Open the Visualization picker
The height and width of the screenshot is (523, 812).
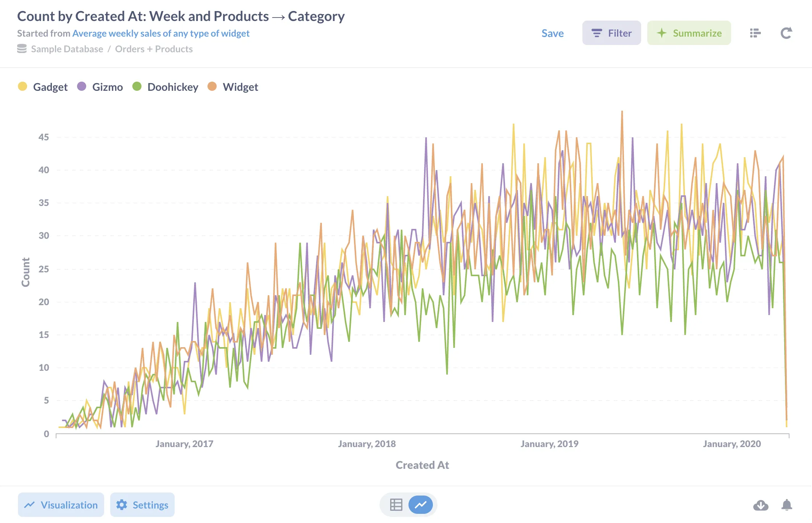60,504
